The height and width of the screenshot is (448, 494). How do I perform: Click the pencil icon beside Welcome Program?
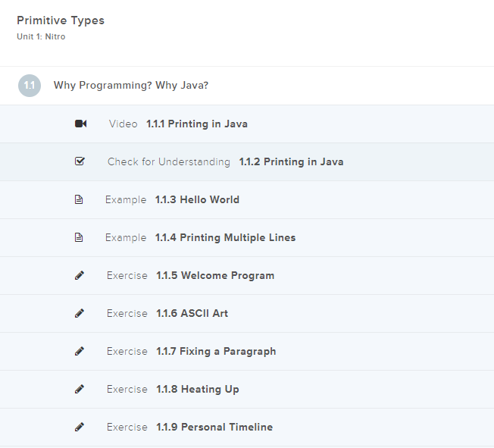point(80,275)
